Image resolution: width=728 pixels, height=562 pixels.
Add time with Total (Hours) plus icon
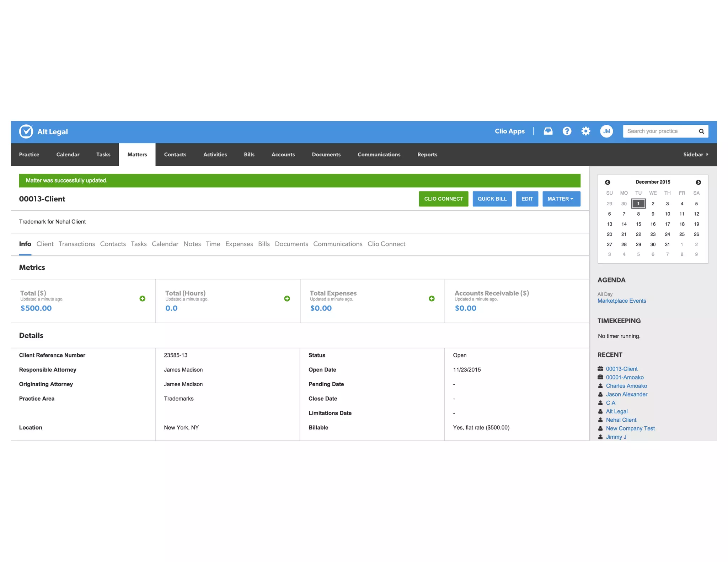click(x=287, y=298)
